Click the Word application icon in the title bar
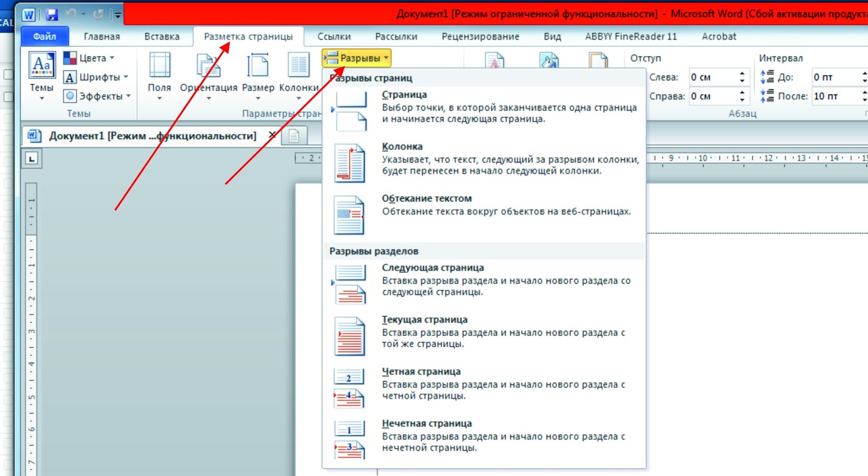 pos(28,15)
